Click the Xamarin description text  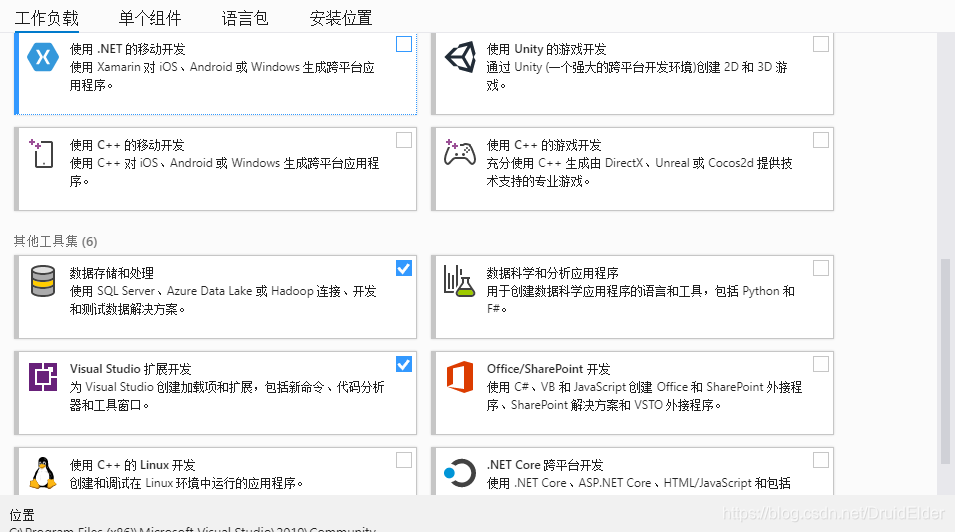[x=222, y=76]
